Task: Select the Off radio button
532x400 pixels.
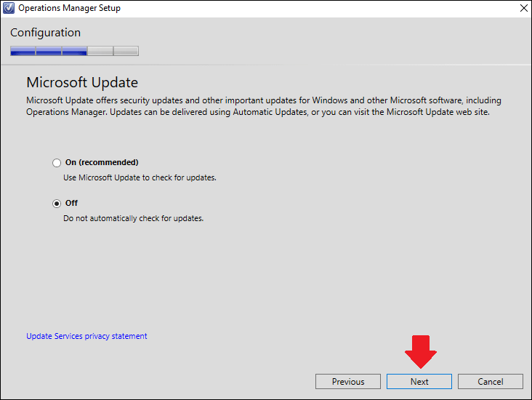Action: point(57,204)
